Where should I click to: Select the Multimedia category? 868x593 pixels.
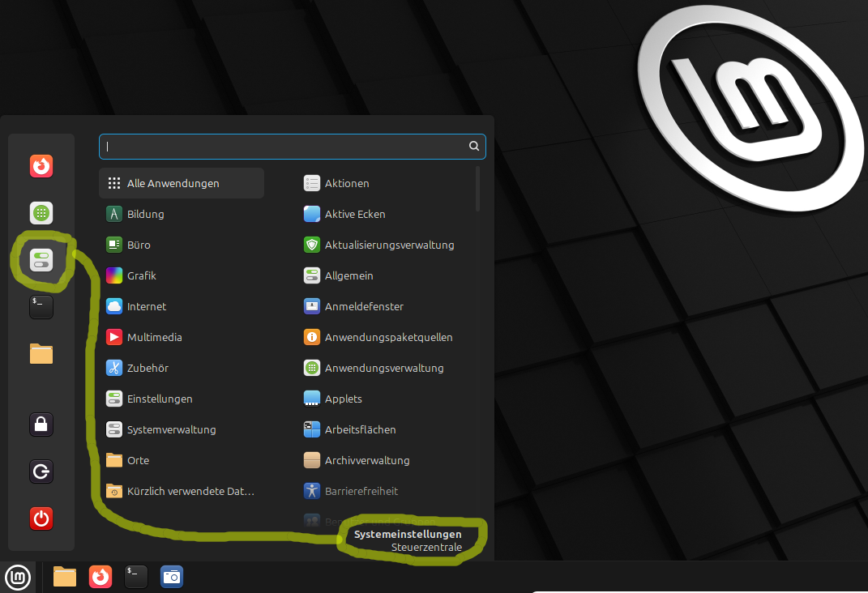click(181, 337)
